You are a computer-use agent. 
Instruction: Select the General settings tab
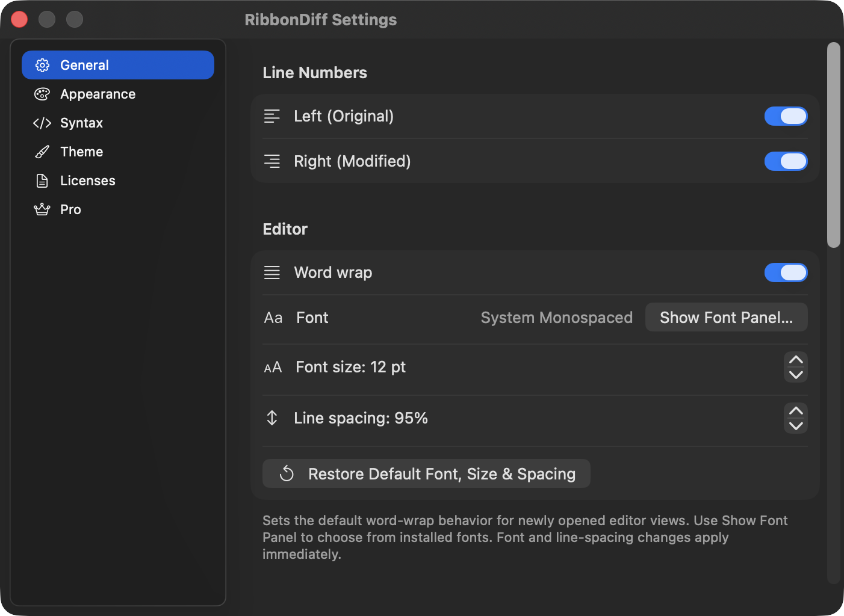click(x=118, y=65)
